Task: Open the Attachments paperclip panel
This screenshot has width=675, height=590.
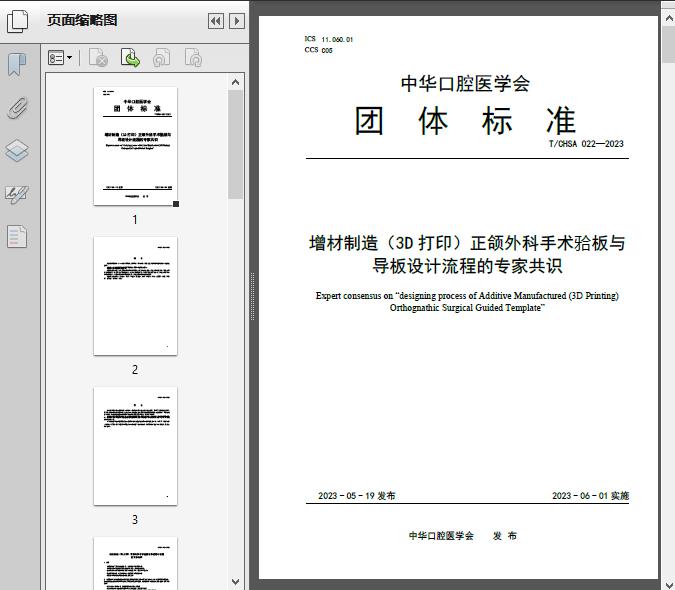Action: [17, 108]
